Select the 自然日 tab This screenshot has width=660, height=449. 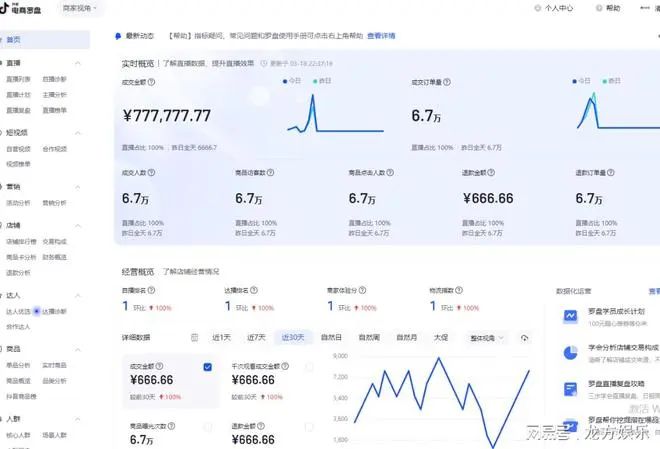click(331, 337)
